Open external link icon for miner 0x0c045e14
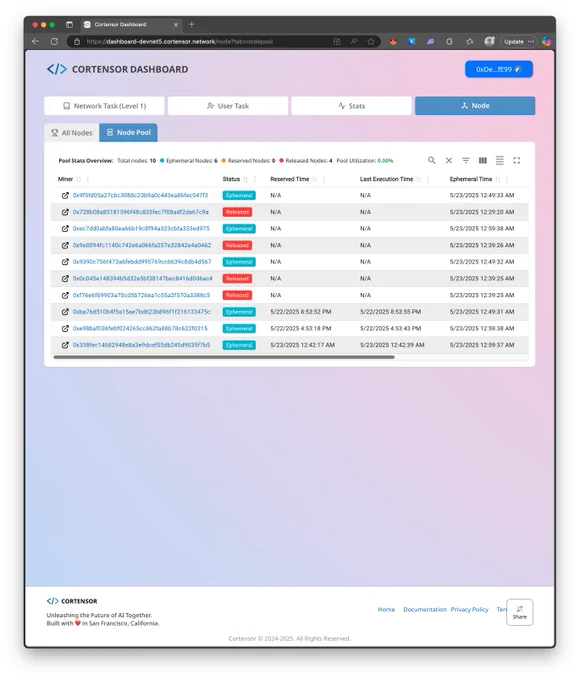Image resolution: width=580 pixels, height=680 pixels. (x=65, y=278)
